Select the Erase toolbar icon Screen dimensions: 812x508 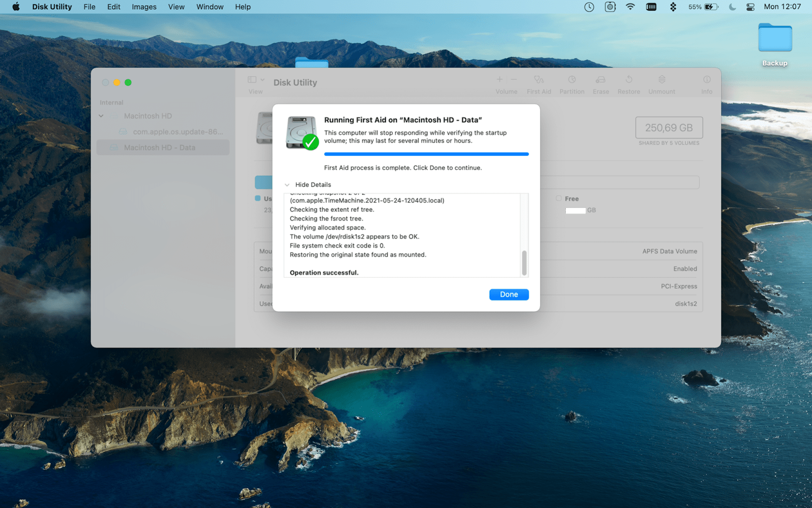(600, 84)
